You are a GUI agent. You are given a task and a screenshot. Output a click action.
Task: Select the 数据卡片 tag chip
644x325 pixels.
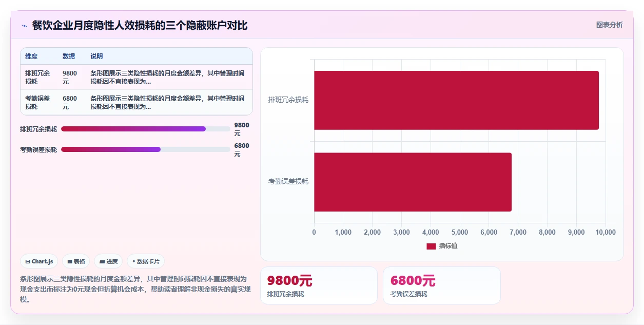click(x=146, y=261)
